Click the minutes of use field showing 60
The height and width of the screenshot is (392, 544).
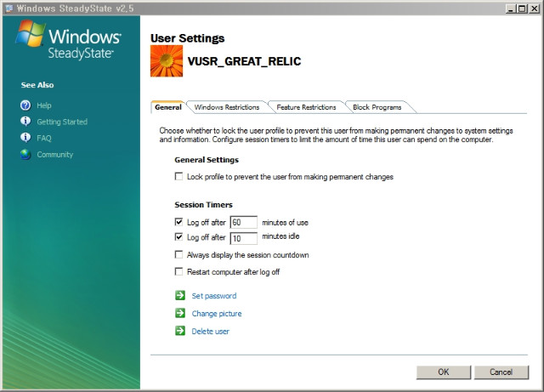(x=244, y=222)
